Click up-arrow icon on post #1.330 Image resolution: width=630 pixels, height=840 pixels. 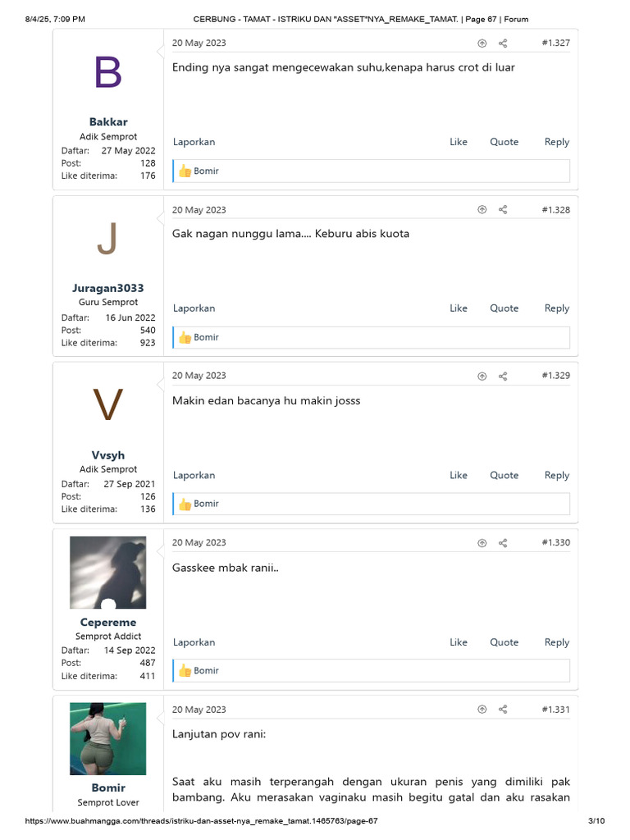482,543
